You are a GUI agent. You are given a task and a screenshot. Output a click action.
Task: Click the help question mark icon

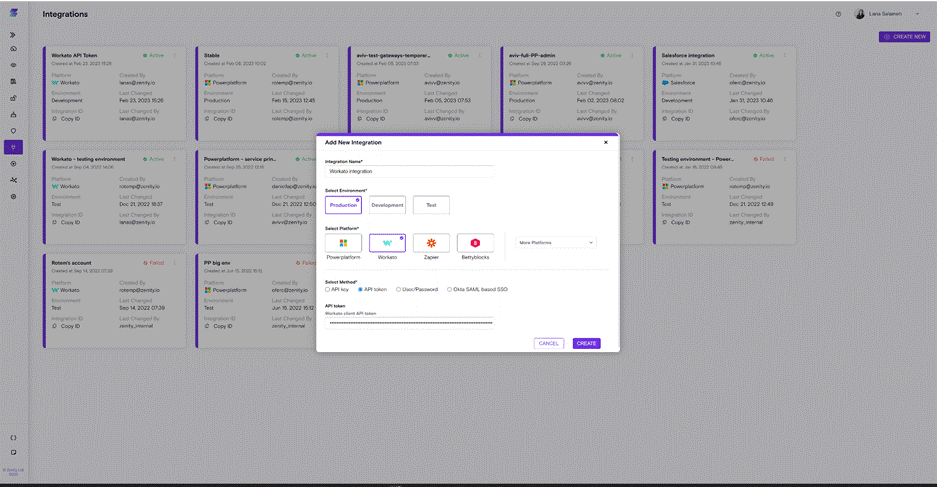(838, 14)
